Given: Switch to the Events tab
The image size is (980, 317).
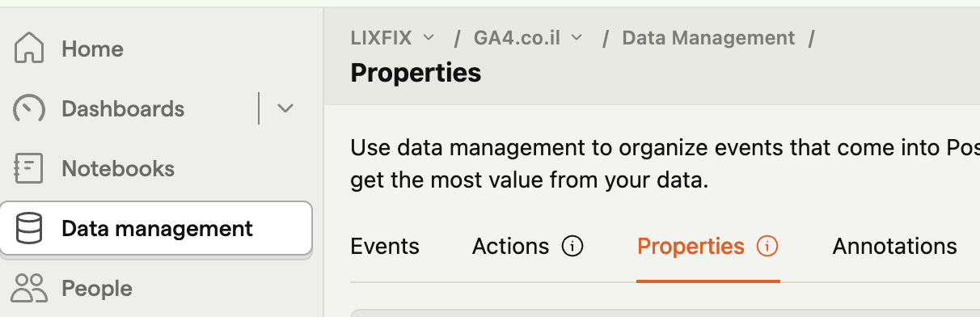Looking at the screenshot, I should point(385,247).
